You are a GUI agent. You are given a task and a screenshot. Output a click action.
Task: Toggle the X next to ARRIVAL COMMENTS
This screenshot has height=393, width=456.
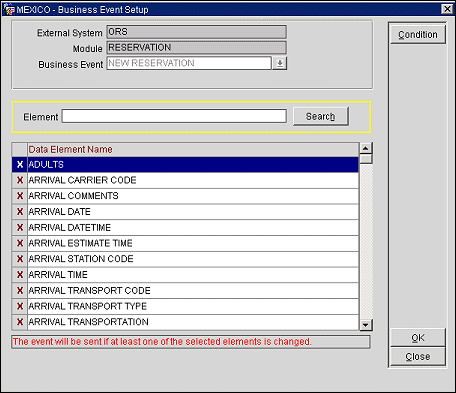click(x=20, y=196)
